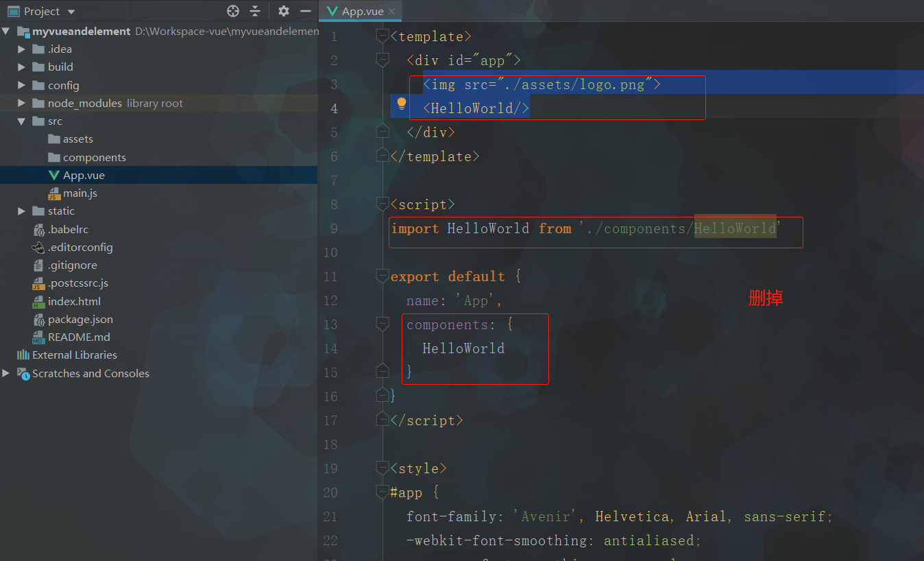Click the yellow lightbulb intention icon on line 4
Image resolution: width=924 pixels, height=561 pixels.
[402, 104]
